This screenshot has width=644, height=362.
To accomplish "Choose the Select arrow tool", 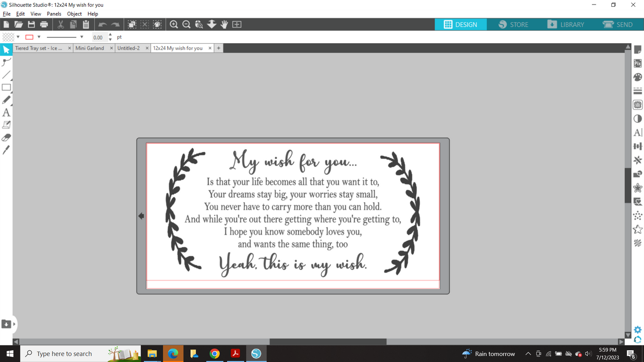I will [6, 49].
